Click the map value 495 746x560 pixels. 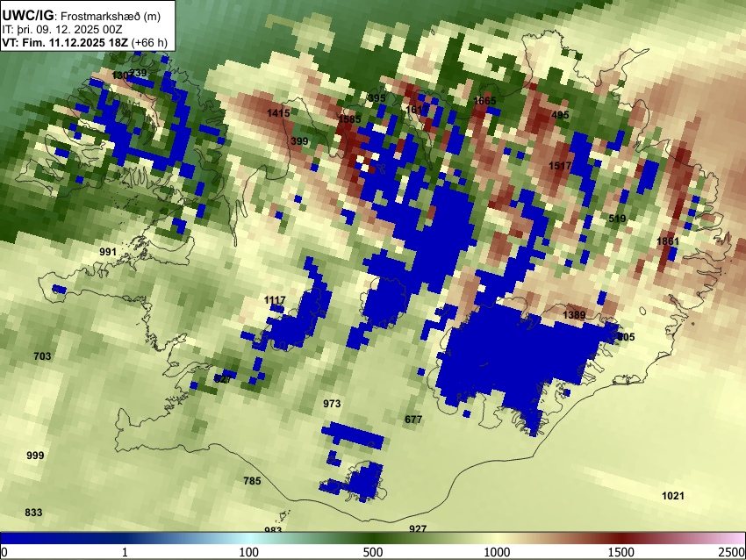point(561,115)
